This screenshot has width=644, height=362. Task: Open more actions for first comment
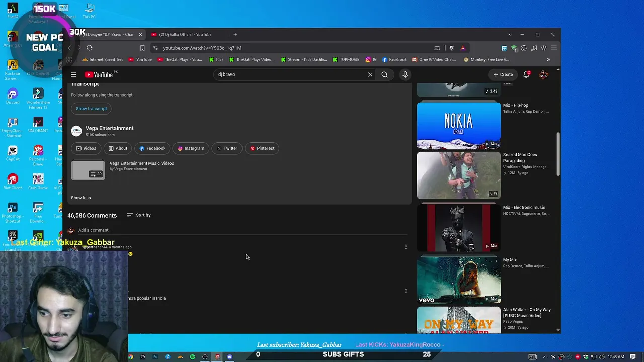[x=406, y=247]
